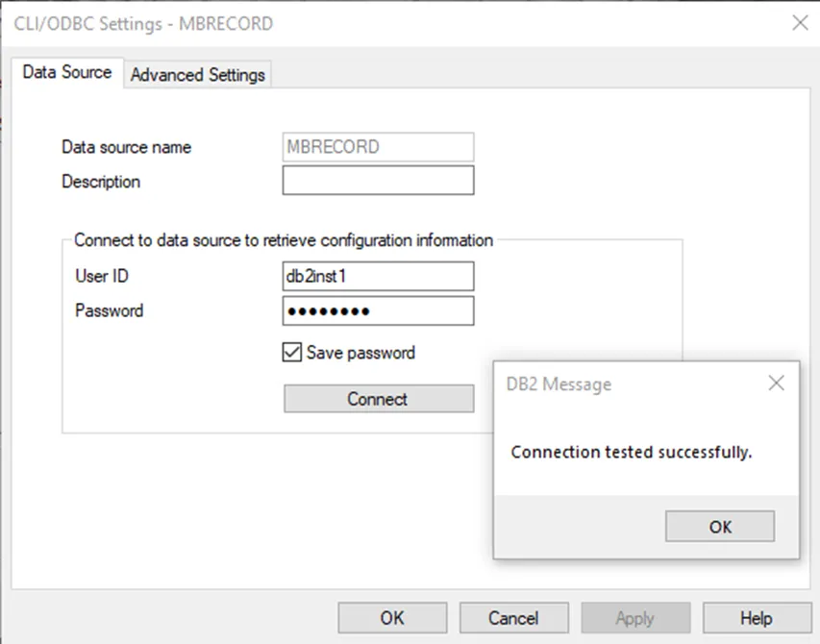Click the 'Description' label

pyautogui.click(x=101, y=182)
